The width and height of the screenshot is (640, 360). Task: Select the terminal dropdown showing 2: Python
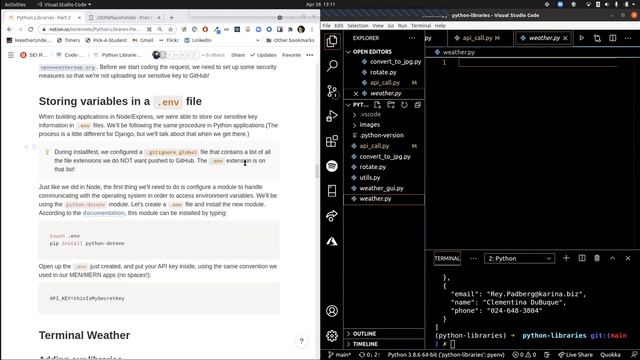coord(520,258)
